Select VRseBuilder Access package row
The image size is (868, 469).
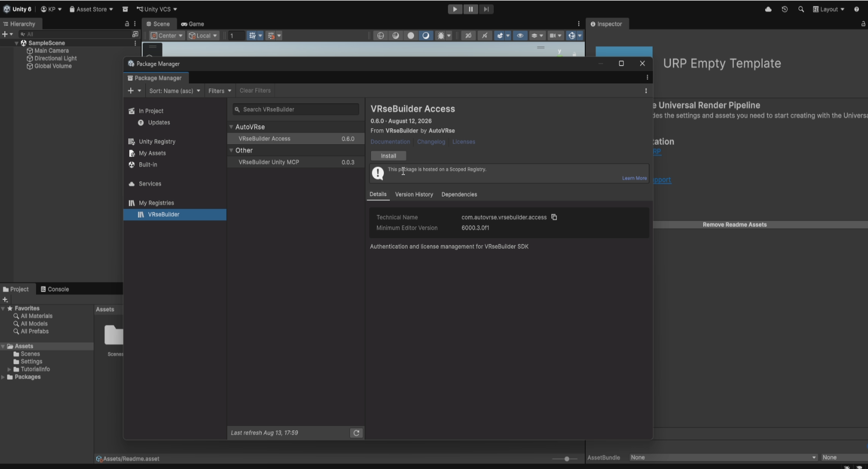[296, 139]
